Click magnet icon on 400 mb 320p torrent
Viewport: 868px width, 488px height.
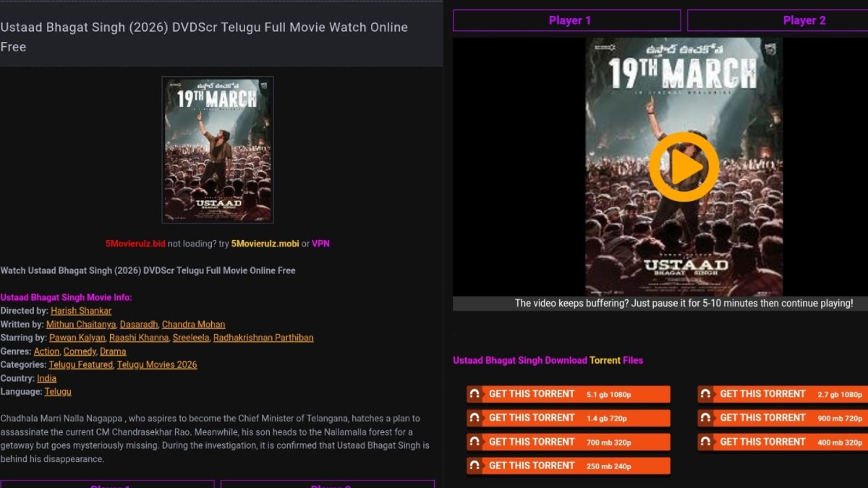pos(706,442)
